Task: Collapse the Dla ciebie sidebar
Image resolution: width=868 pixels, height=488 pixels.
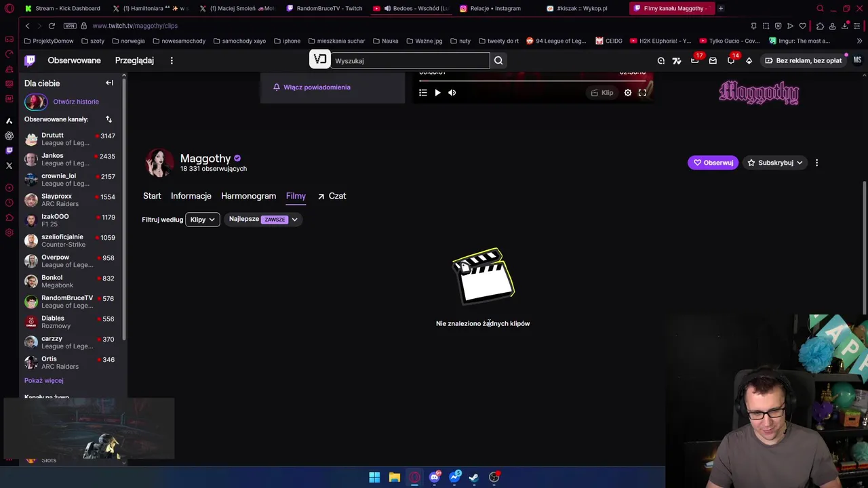Action: coord(109,83)
